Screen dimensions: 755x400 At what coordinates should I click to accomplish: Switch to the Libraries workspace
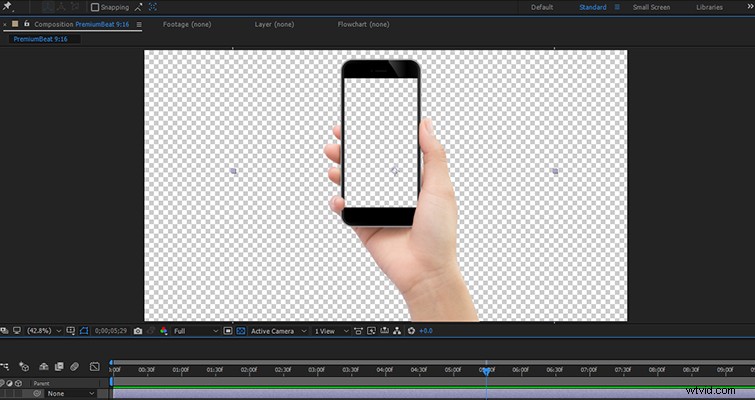click(x=709, y=7)
